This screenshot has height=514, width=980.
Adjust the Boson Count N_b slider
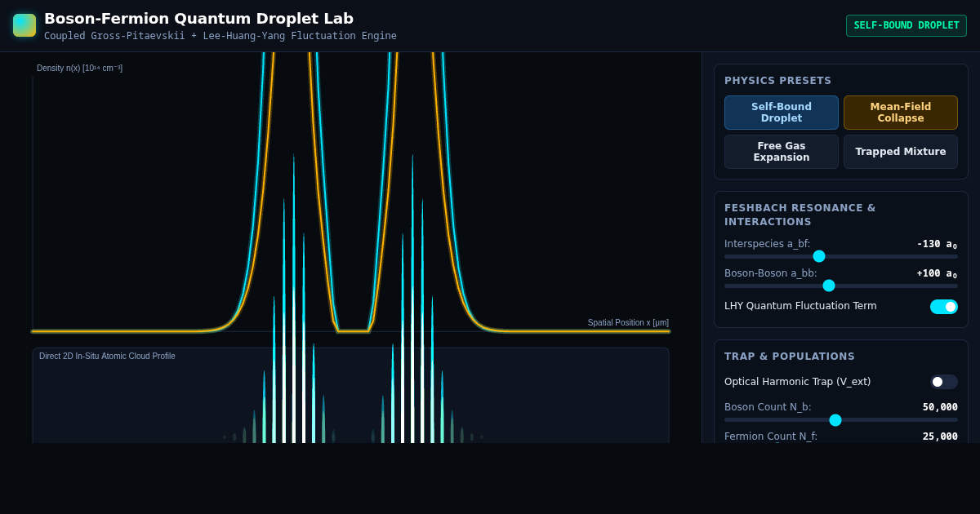click(x=841, y=420)
